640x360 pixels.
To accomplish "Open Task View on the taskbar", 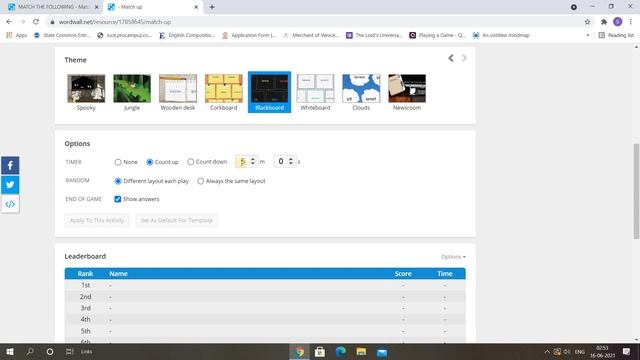I will [69, 351].
